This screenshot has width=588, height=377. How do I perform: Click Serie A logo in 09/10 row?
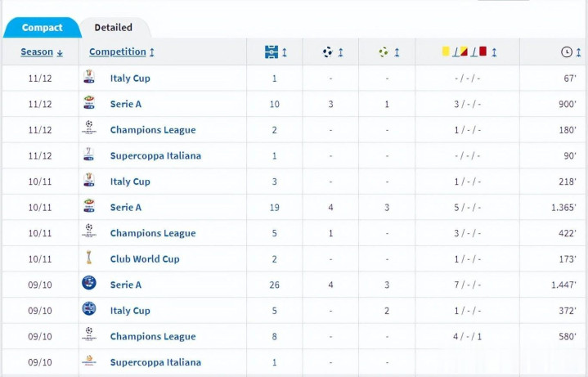click(89, 284)
